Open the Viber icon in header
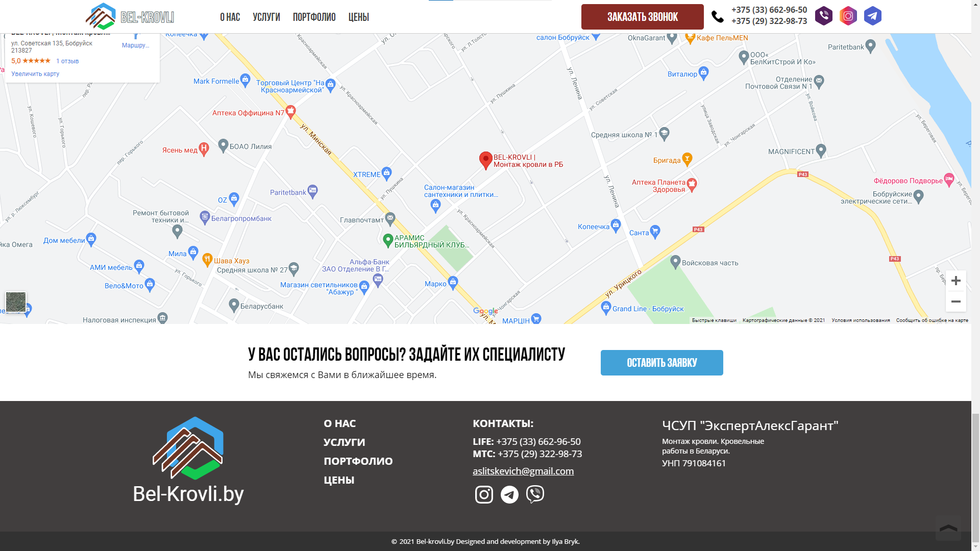 (824, 16)
